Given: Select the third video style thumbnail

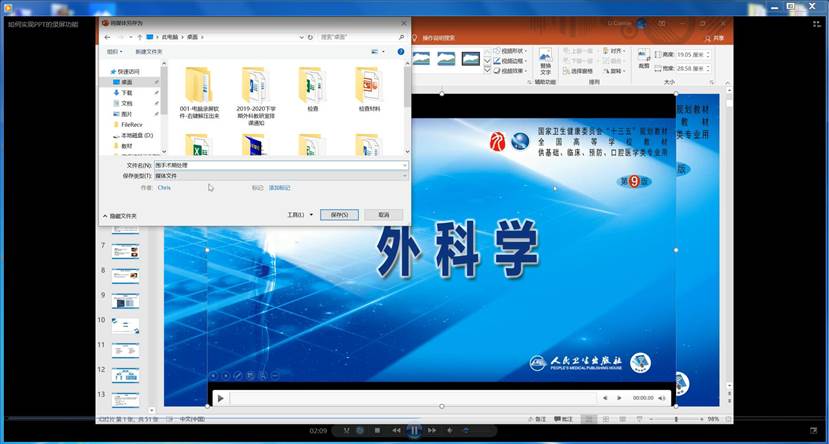Looking at the screenshot, I should coord(471,59).
